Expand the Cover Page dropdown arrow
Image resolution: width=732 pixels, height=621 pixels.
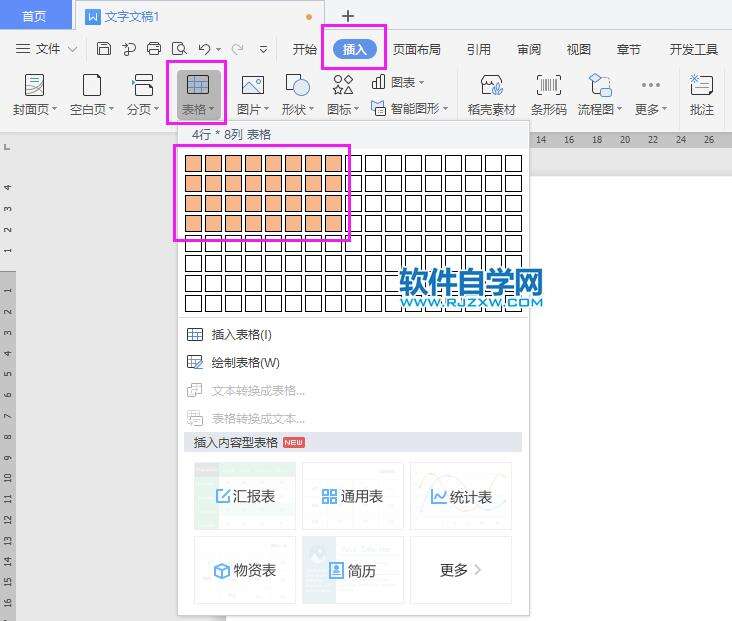(54, 109)
